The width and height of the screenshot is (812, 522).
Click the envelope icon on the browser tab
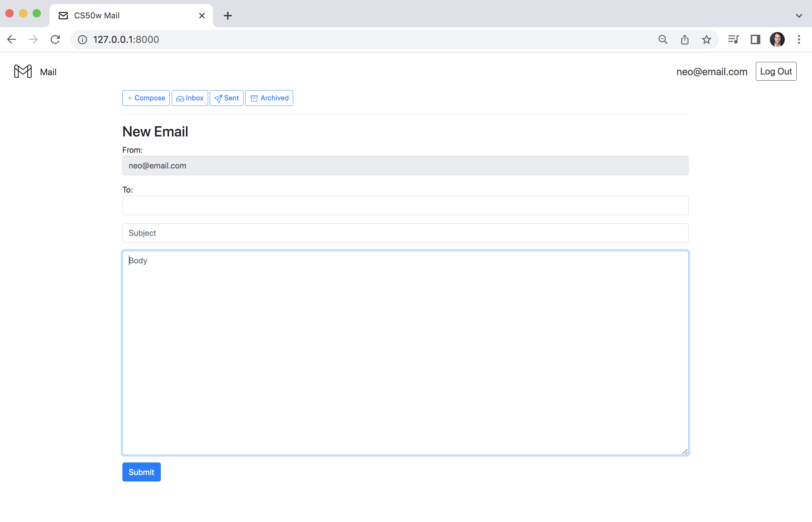pos(63,15)
